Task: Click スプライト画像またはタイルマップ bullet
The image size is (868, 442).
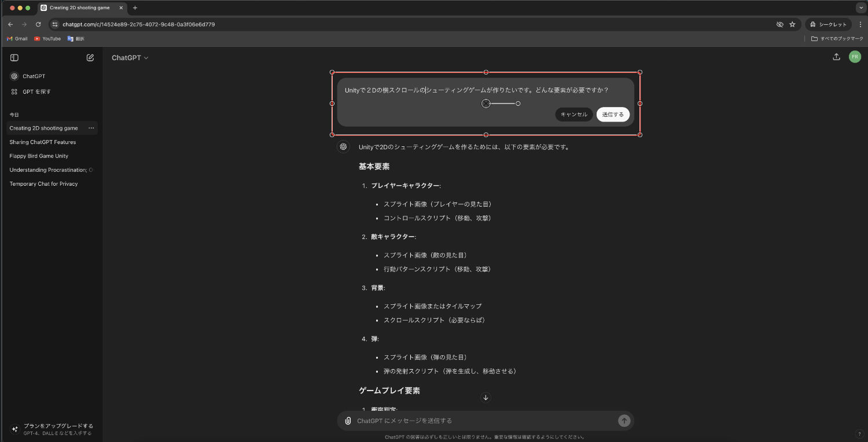Action: tap(433, 306)
